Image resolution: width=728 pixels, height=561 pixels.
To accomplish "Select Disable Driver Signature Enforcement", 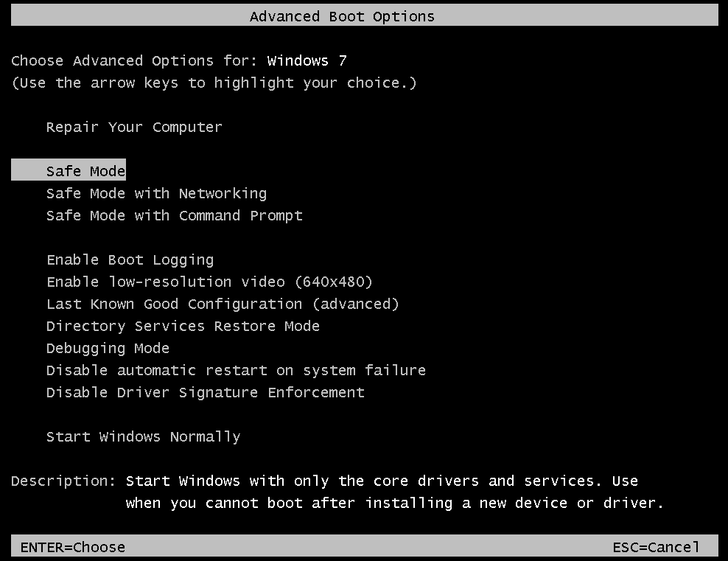I will tap(205, 393).
